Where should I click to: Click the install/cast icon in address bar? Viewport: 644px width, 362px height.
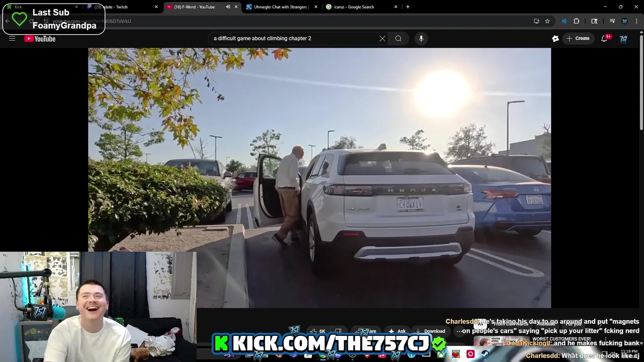click(x=536, y=21)
